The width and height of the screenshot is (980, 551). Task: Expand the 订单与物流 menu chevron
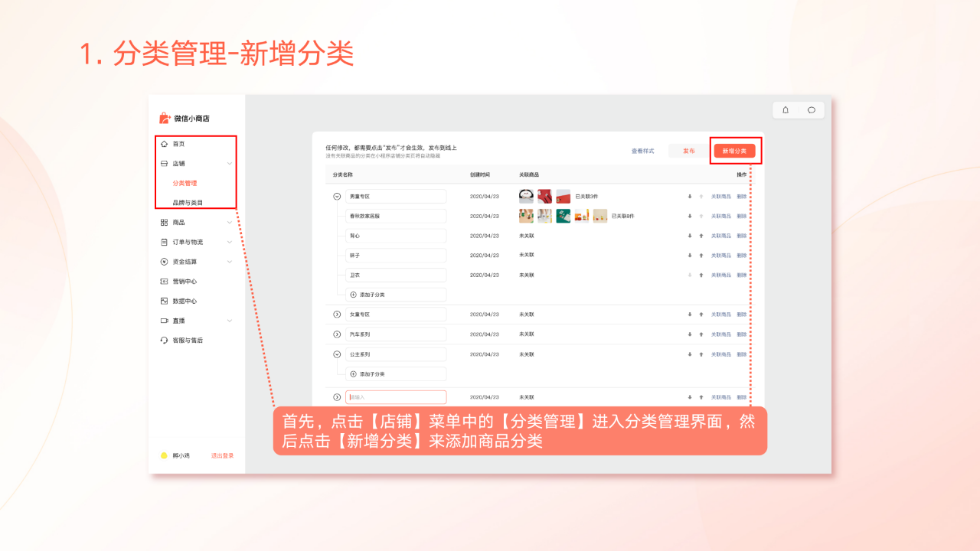pyautogui.click(x=230, y=242)
